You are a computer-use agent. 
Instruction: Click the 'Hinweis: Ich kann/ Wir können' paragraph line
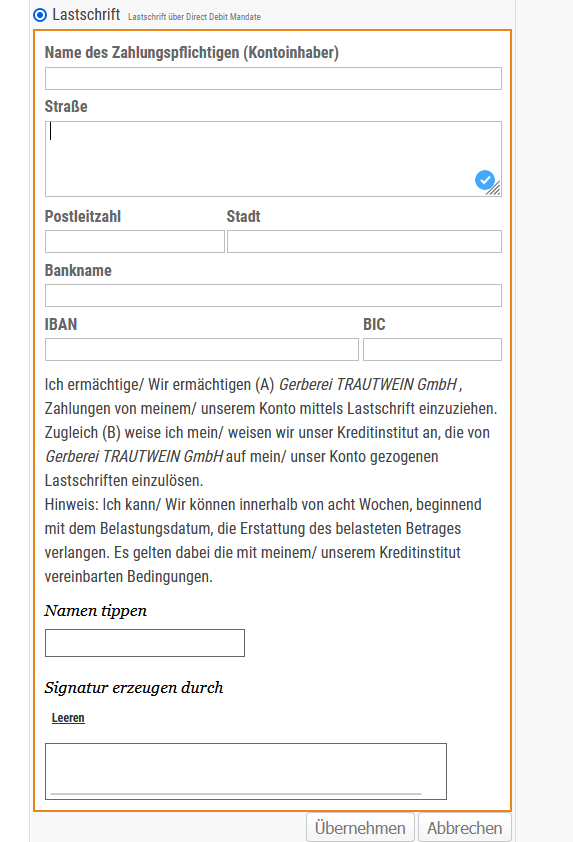coord(263,505)
